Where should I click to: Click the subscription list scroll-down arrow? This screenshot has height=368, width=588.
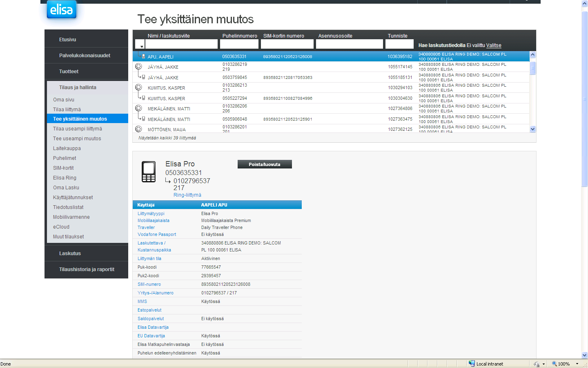(x=532, y=129)
